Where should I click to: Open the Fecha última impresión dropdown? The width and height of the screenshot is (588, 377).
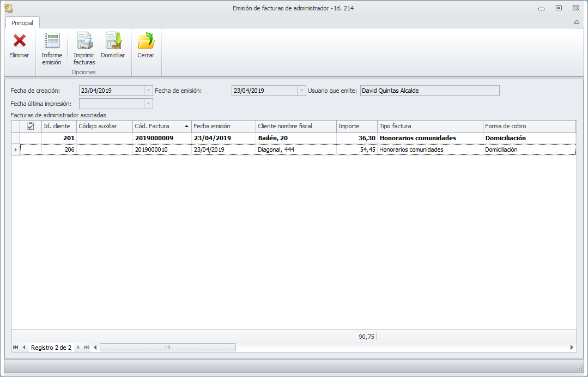click(x=149, y=104)
